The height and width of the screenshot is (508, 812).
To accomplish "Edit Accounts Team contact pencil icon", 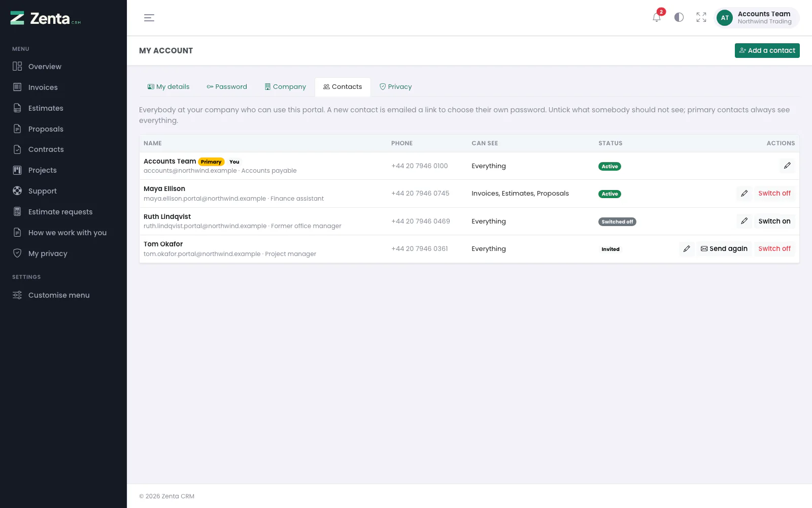I will tap(787, 166).
